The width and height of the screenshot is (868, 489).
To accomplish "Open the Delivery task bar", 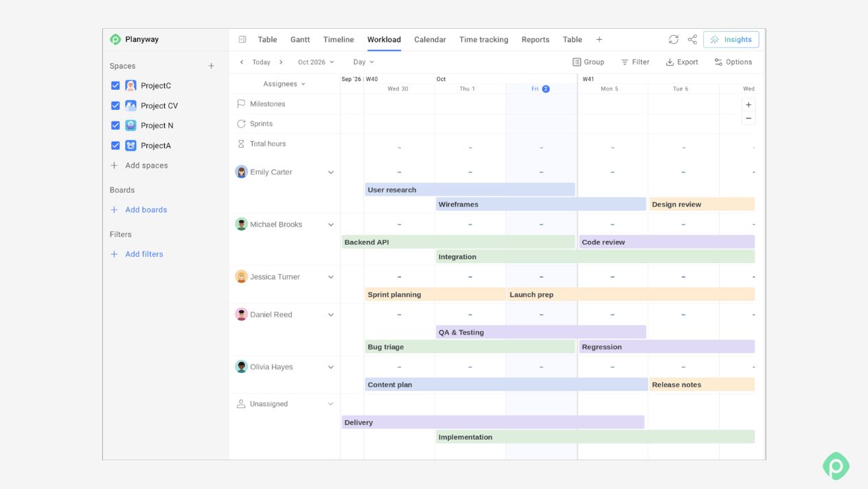I will (493, 422).
